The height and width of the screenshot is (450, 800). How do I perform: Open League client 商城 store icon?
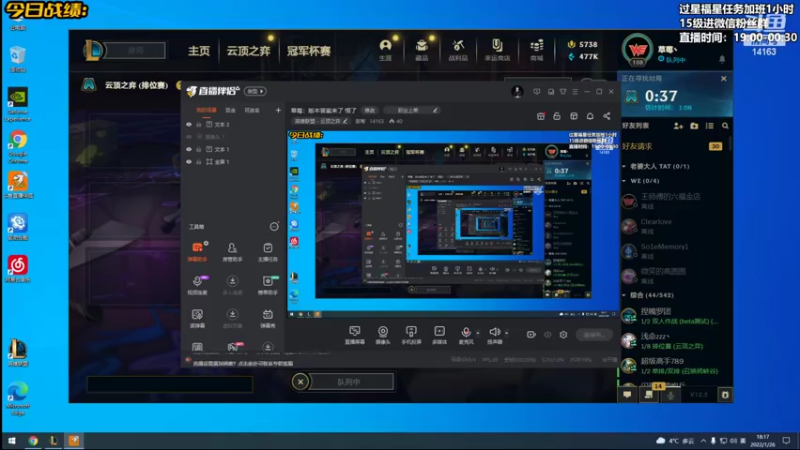(x=536, y=50)
